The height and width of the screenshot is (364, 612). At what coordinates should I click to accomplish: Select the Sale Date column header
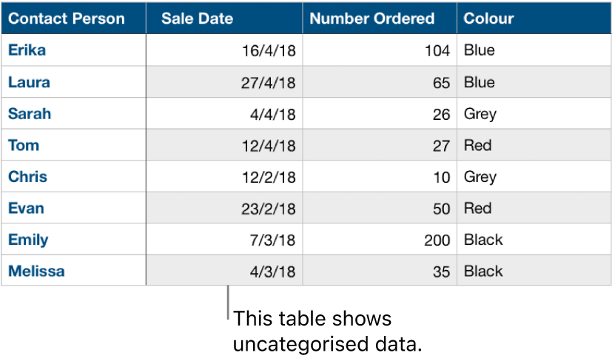197,18
